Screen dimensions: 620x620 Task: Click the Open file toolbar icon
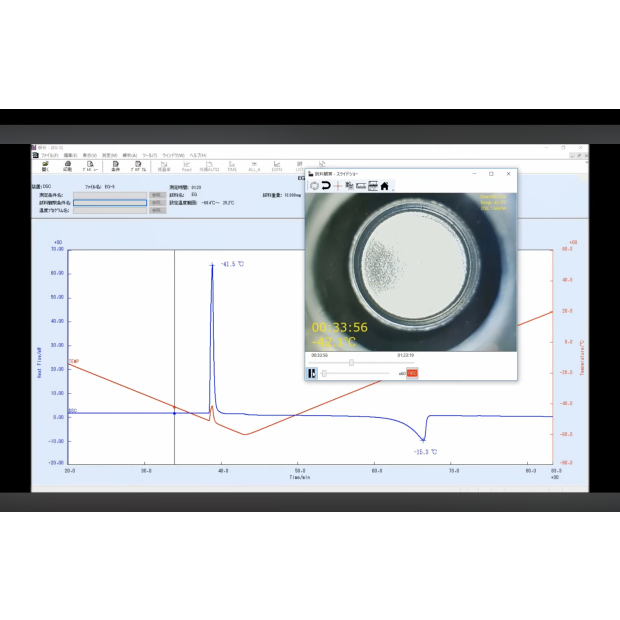pos(42,166)
